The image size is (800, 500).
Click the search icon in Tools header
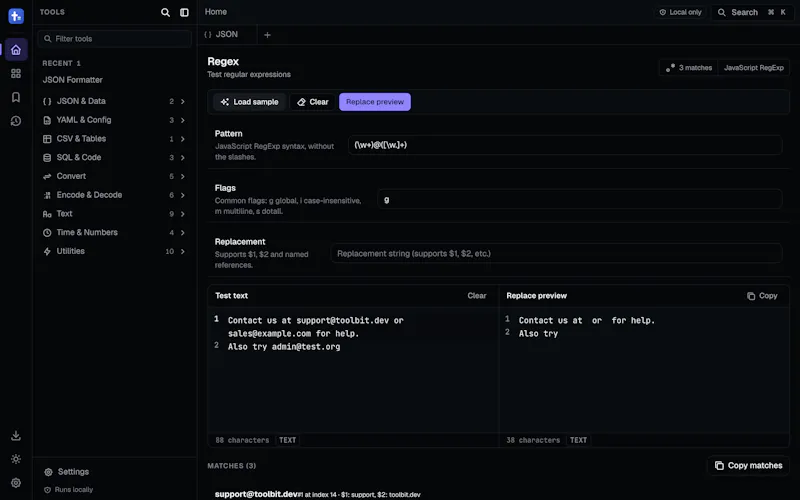coord(165,12)
